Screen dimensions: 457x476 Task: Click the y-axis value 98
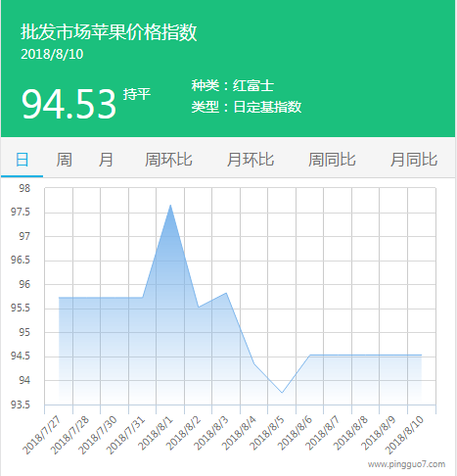tap(24, 188)
